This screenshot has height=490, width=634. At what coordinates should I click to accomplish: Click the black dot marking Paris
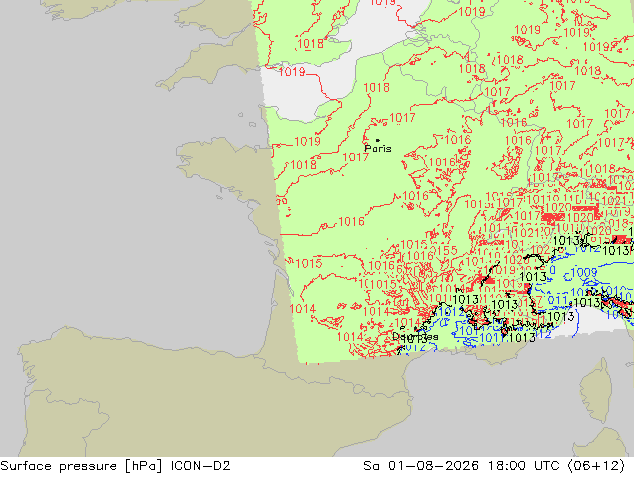tap(378, 140)
